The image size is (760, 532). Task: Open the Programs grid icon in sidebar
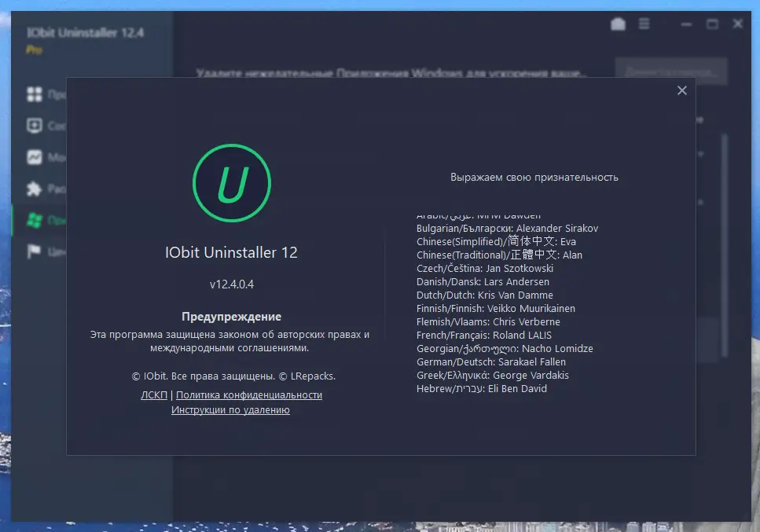(35, 94)
